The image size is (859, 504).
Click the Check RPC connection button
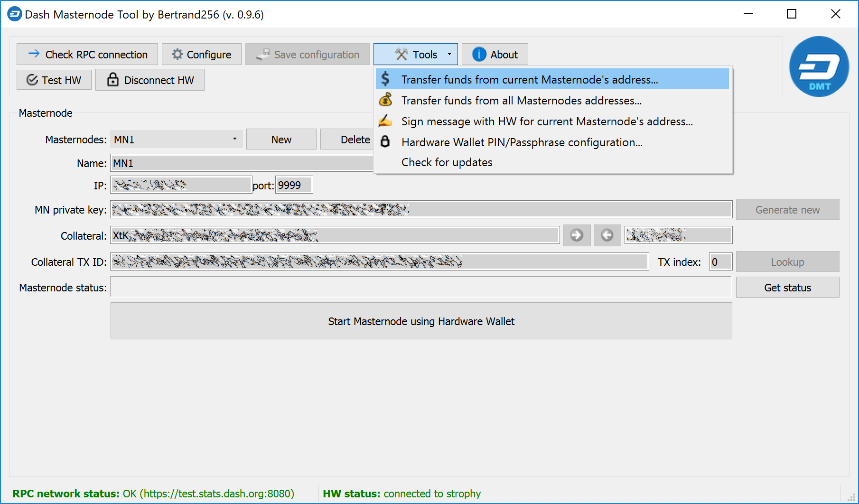(x=87, y=55)
